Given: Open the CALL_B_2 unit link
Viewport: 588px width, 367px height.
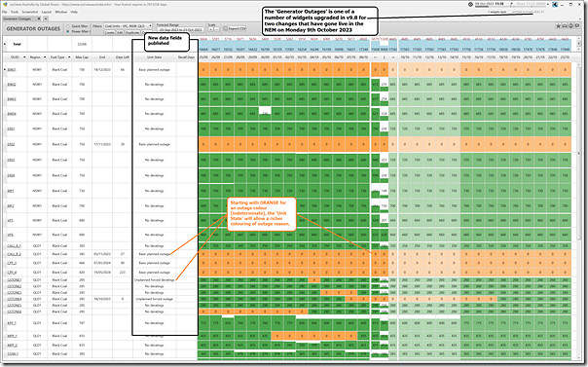Looking at the screenshot, I should click(14, 254).
